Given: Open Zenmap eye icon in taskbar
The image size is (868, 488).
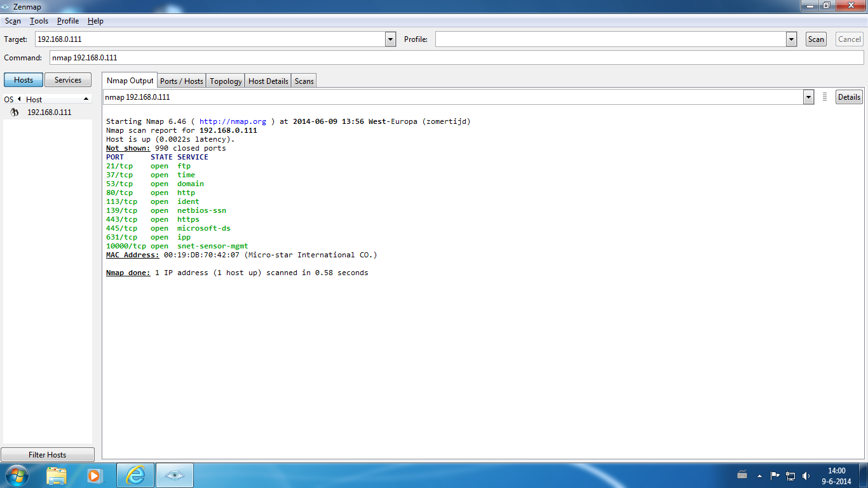Looking at the screenshot, I should click(x=175, y=475).
